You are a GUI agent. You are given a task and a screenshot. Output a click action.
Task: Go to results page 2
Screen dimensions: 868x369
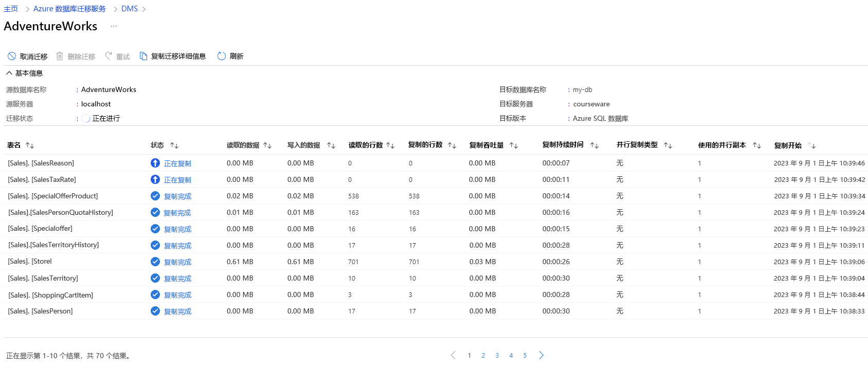coord(483,355)
